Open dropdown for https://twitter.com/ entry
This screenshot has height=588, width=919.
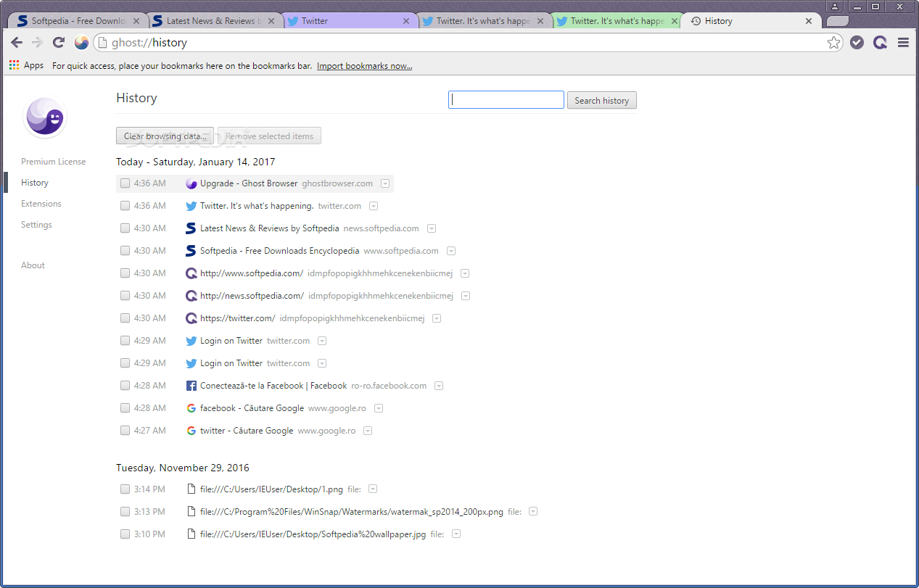click(437, 318)
